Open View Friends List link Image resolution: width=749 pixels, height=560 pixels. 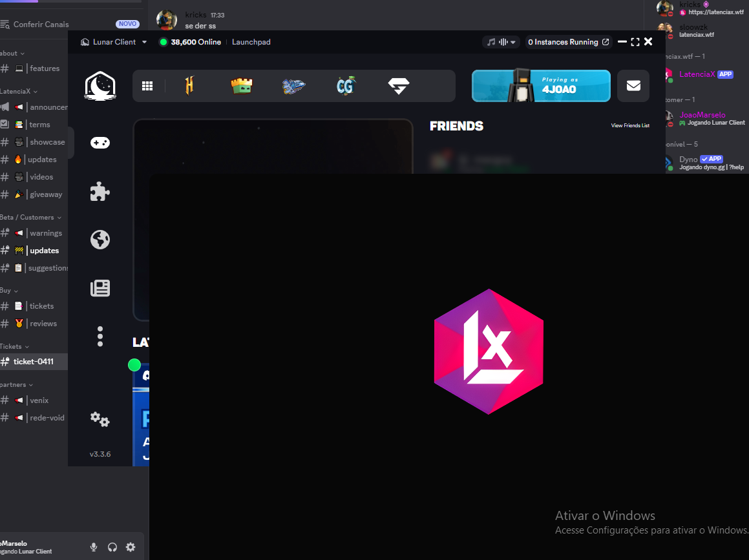(630, 125)
